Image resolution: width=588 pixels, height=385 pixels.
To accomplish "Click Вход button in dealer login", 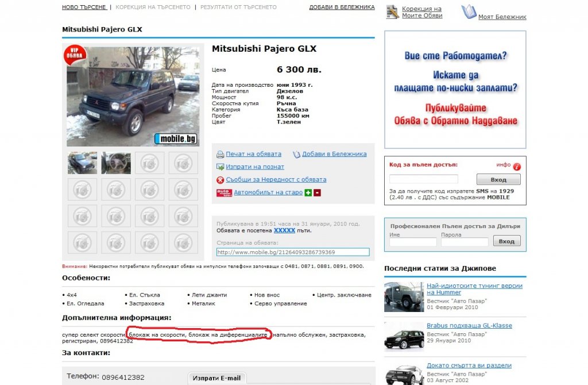I will click(x=506, y=241).
